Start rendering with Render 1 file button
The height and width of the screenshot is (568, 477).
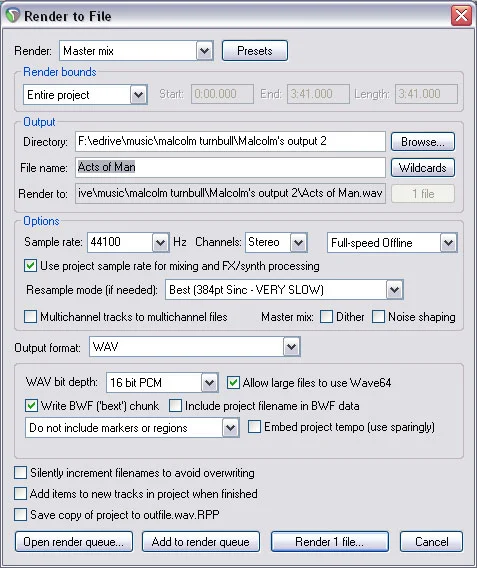(330, 542)
